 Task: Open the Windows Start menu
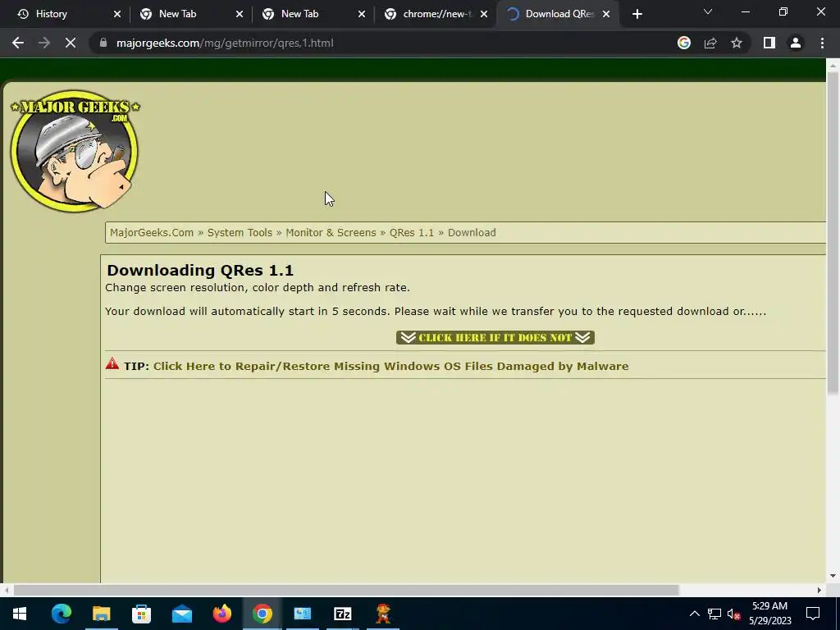click(x=20, y=614)
